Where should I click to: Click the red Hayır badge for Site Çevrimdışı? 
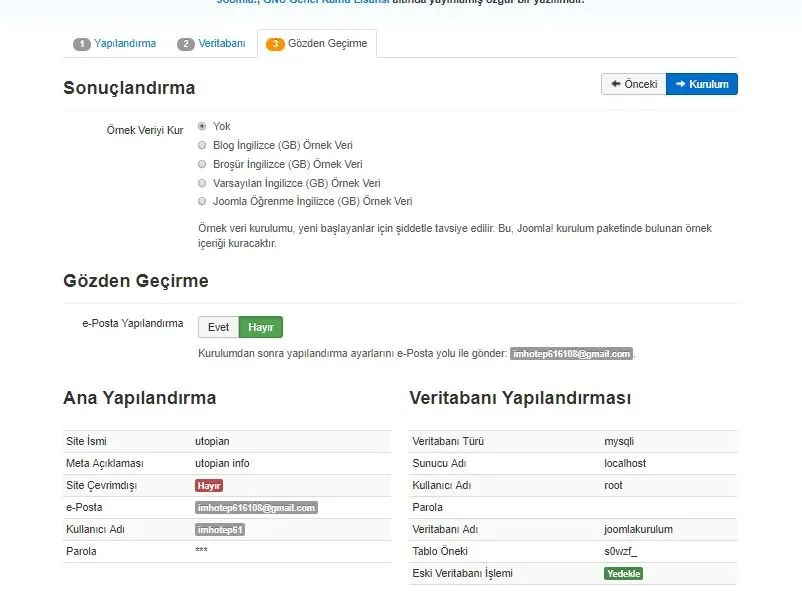209,486
